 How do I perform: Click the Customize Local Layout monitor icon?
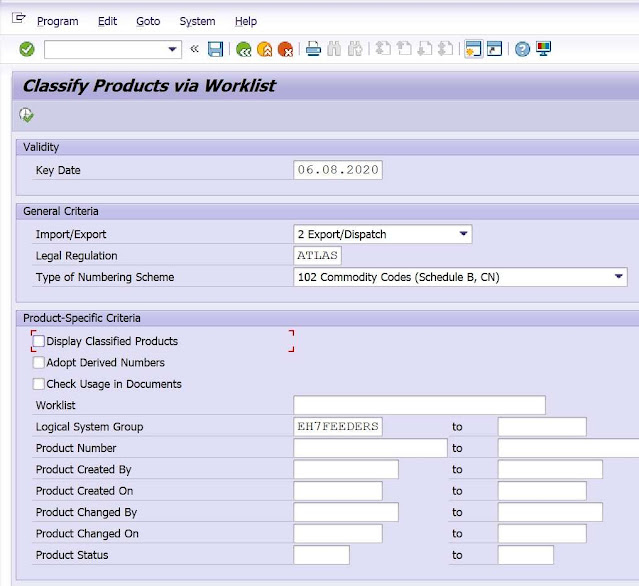click(544, 49)
